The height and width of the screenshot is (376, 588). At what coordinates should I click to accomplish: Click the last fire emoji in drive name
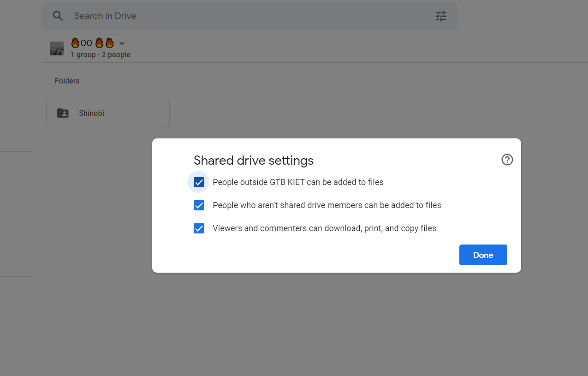(109, 43)
